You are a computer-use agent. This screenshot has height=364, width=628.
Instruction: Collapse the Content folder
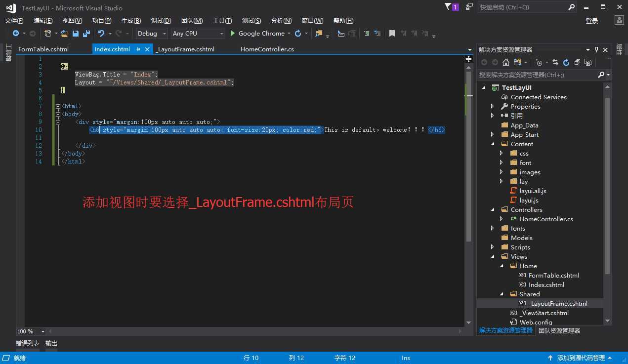pyautogui.click(x=492, y=144)
